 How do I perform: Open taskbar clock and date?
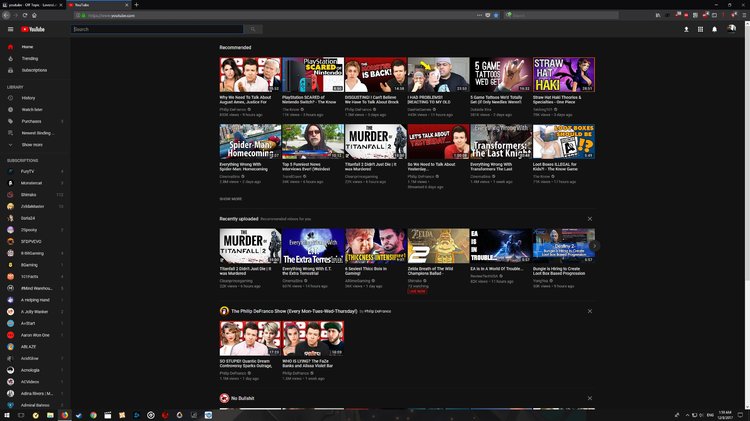(x=725, y=415)
